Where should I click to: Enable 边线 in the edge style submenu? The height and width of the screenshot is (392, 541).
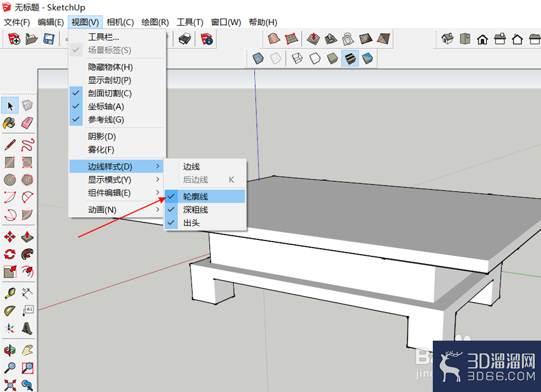tap(205, 167)
